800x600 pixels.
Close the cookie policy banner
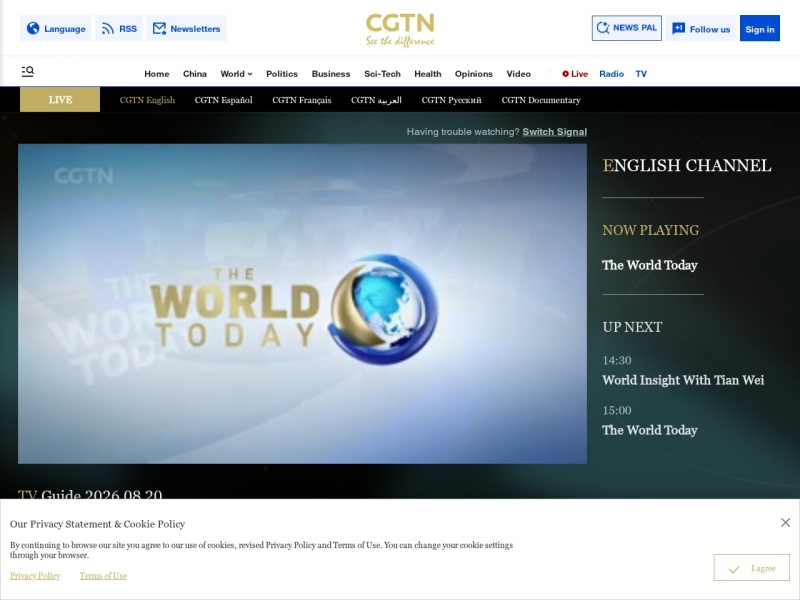point(785,522)
